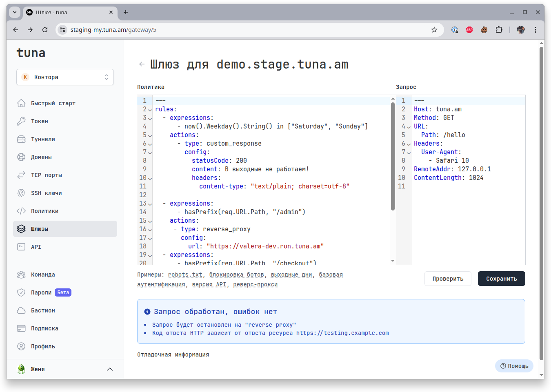Click the Проверить button
Image resolution: width=551 pixels, height=392 pixels.
click(448, 279)
